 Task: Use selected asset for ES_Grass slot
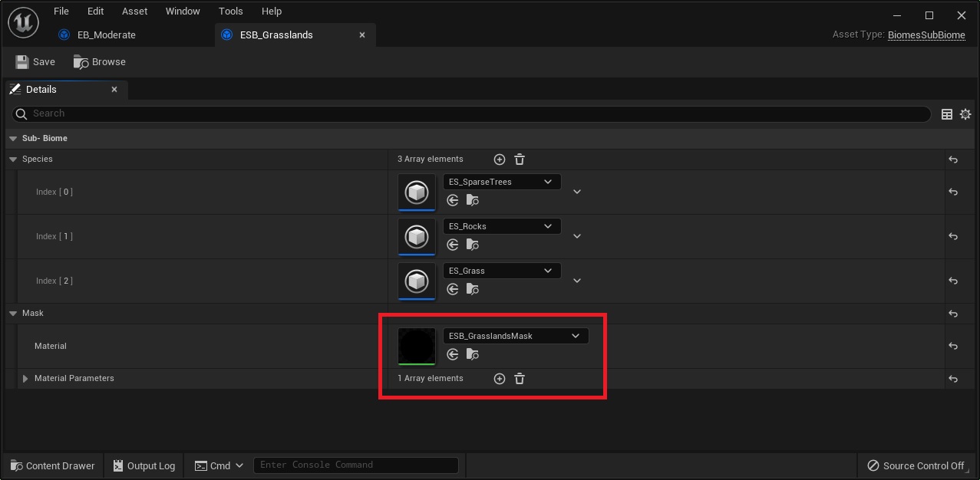[x=453, y=290]
